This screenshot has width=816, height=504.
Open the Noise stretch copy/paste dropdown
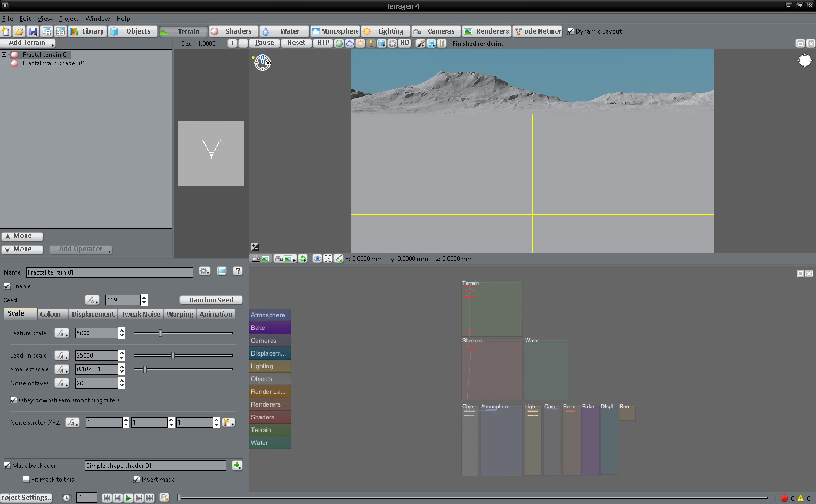(x=229, y=423)
